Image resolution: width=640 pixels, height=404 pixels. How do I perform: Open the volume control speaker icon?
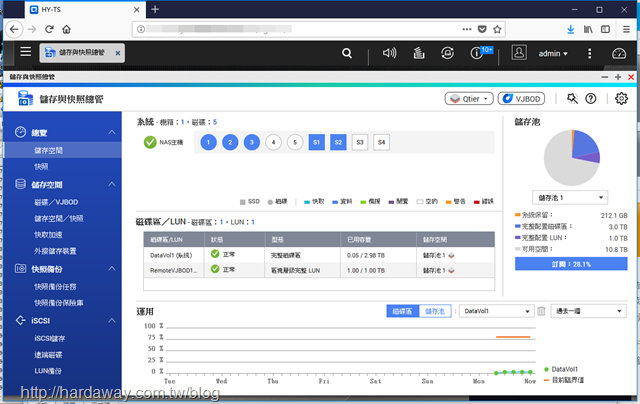click(389, 53)
